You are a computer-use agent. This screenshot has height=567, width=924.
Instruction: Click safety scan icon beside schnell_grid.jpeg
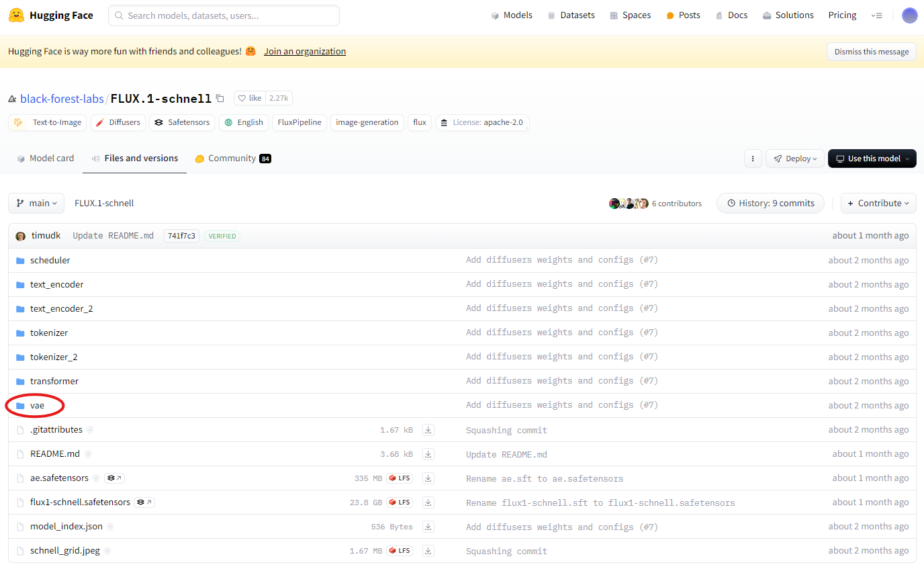coord(107,551)
